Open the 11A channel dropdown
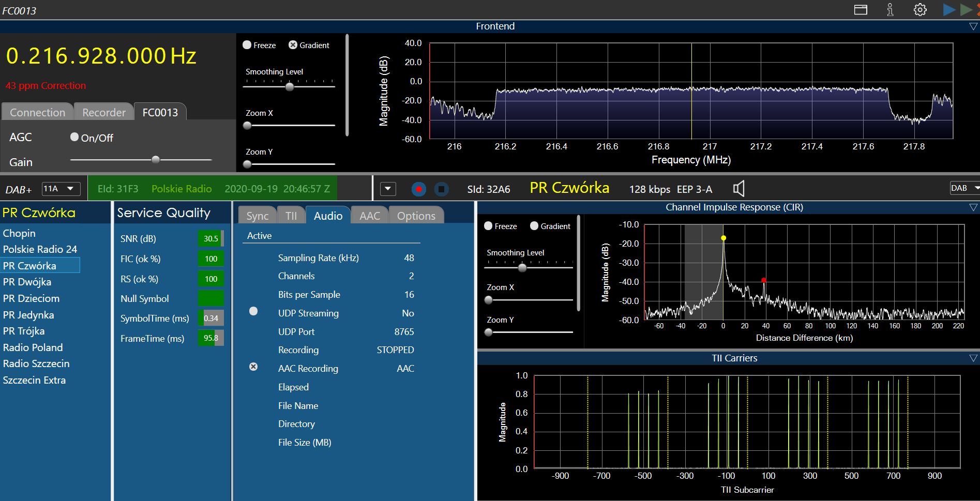 click(x=61, y=189)
